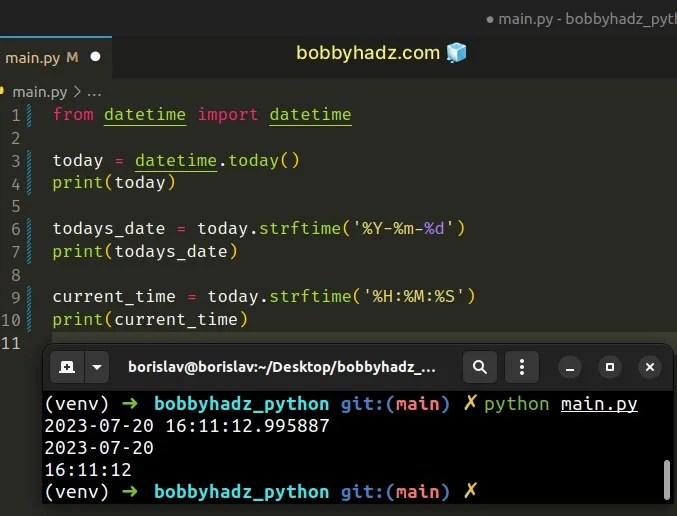
Task: Open new terminal tab icon
Action: click(x=67, y=367)
